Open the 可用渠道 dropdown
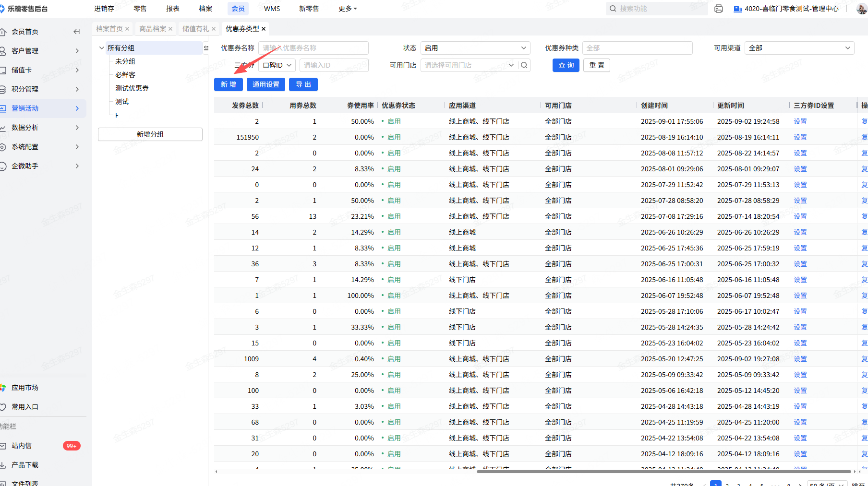The width and height of the screenshot is (868, 486). (799, 48)
